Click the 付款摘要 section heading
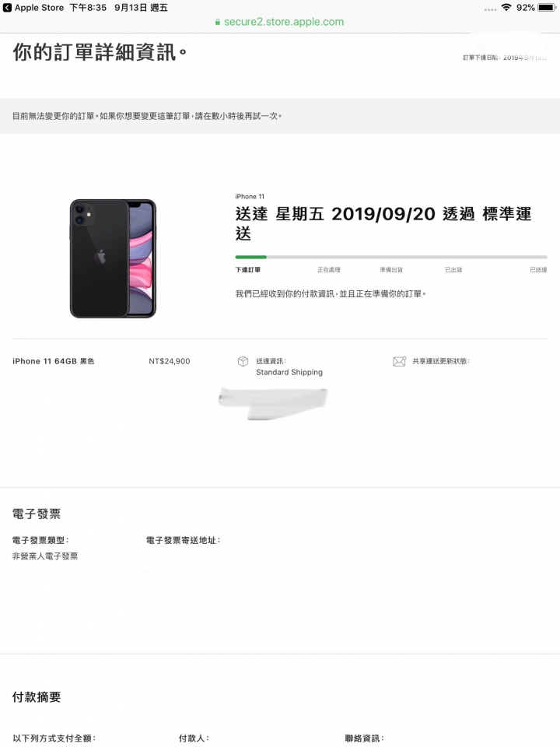 pyautogui.click(x=37, y=697)
